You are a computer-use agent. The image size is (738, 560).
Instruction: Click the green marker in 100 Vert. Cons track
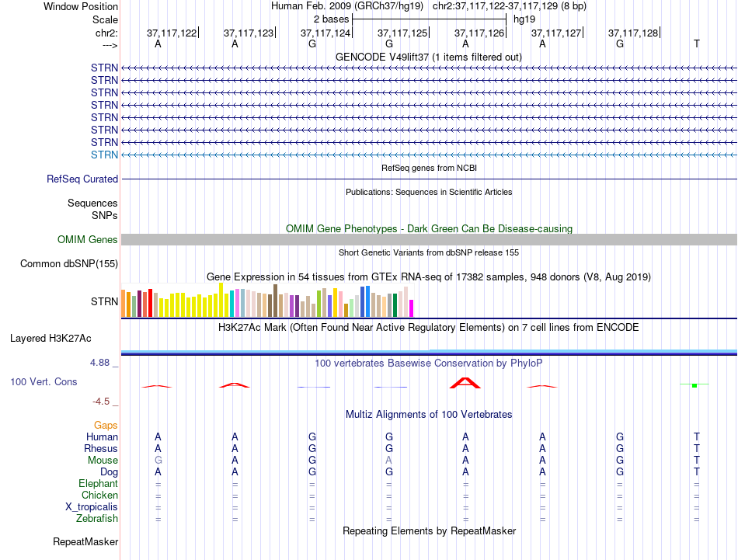694,385
